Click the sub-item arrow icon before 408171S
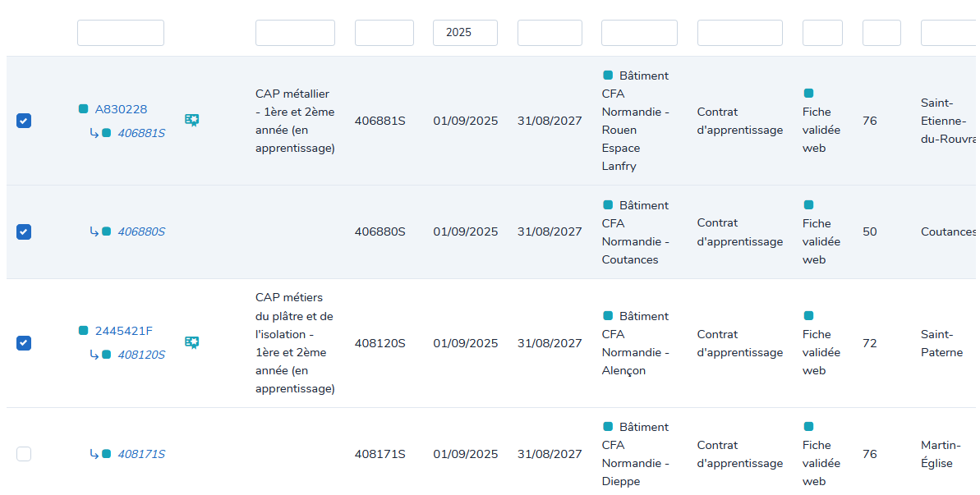Image resolution: width=980 pixels, height=495 pixels. pyautogui.click(x=94, y=454)
